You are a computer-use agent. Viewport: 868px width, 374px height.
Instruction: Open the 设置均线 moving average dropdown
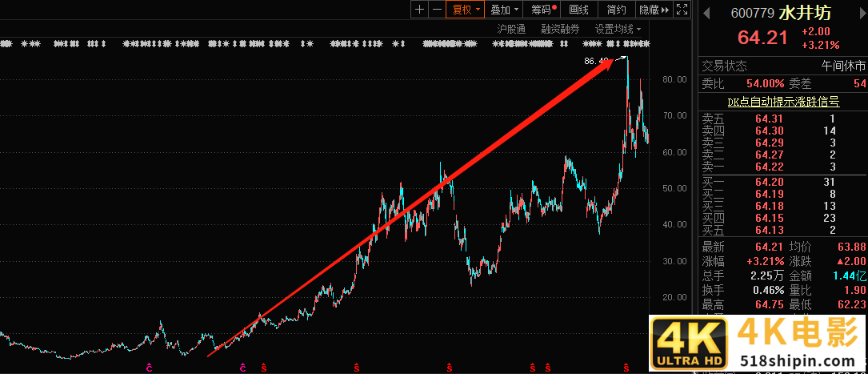pos(618,29)
